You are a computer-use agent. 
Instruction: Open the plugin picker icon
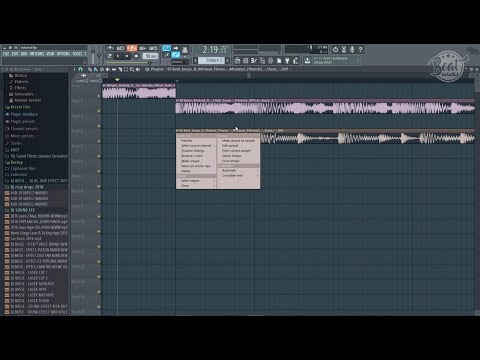pyautogui.click(x=287, y=61)
